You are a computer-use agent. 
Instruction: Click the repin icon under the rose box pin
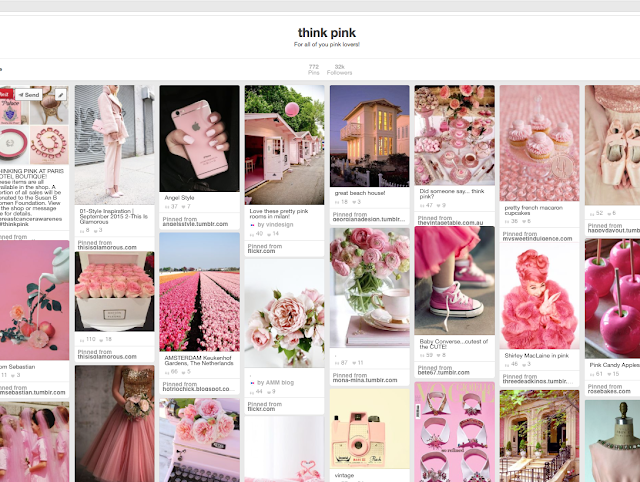point(82,340)
